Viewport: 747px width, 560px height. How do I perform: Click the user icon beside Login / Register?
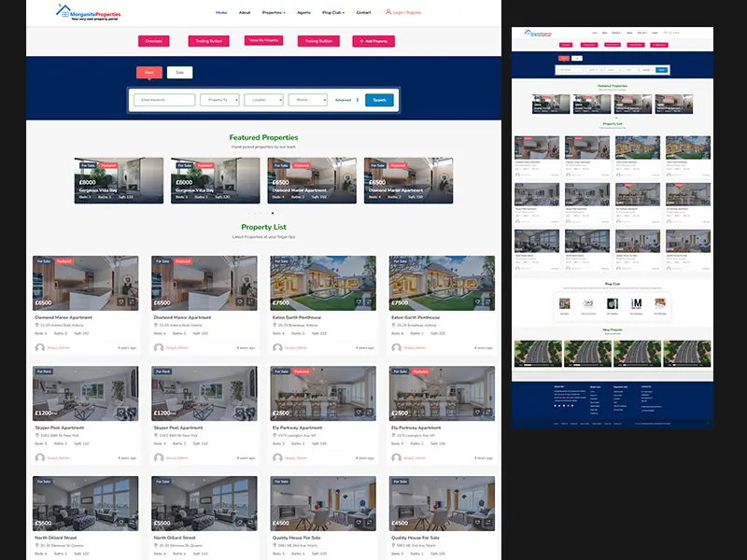(x=388, y=12)
